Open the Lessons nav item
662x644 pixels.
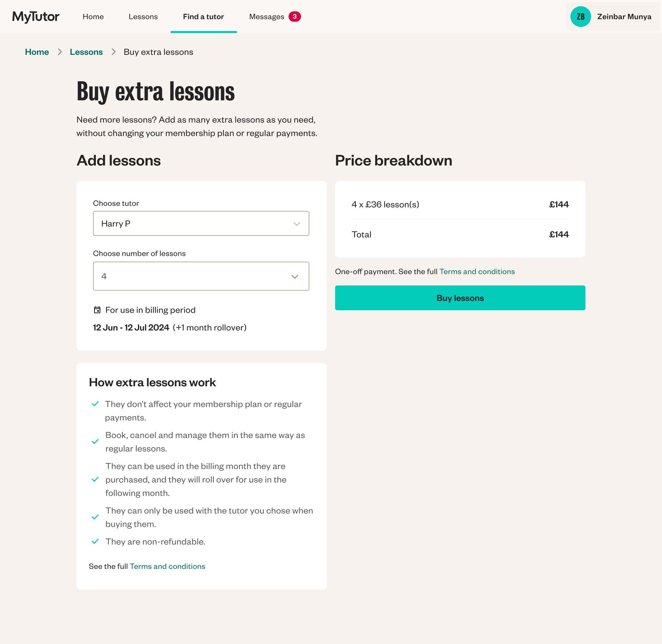point(143,17)
